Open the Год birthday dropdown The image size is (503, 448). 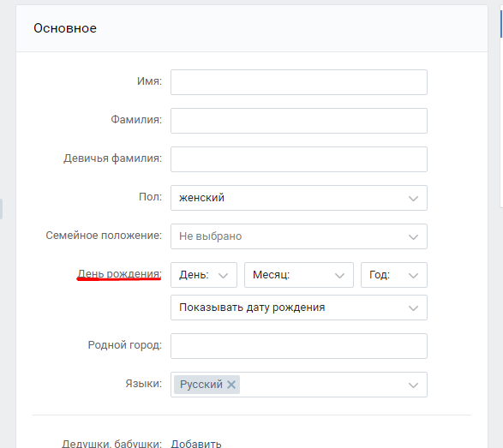pyautogui.click(x=394, y=275)
